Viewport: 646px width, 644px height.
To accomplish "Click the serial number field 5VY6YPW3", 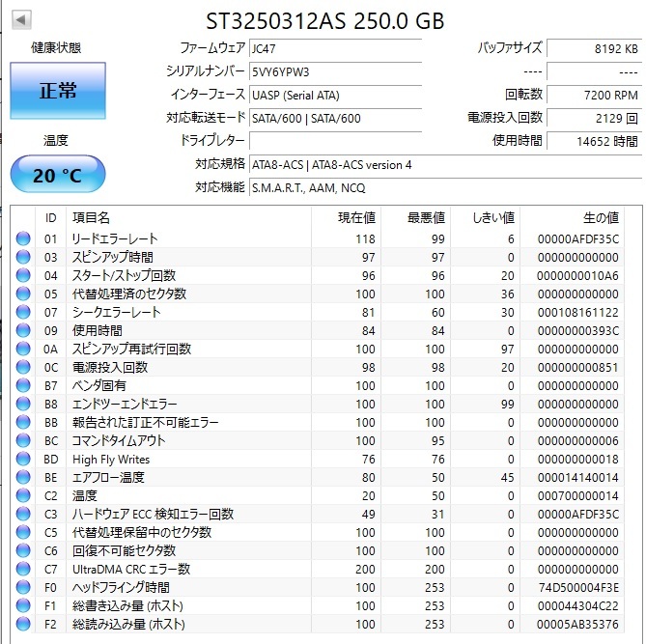I will point(336,71).
